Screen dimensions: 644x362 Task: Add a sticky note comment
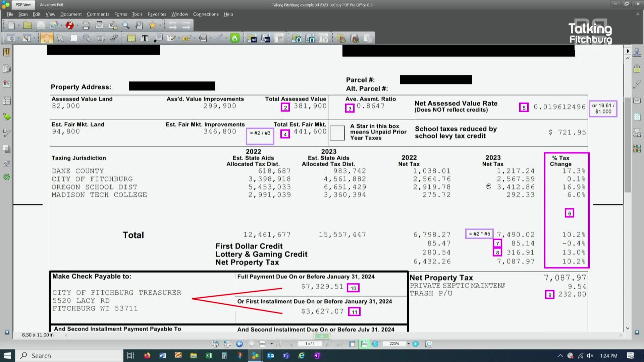point(131,38)
